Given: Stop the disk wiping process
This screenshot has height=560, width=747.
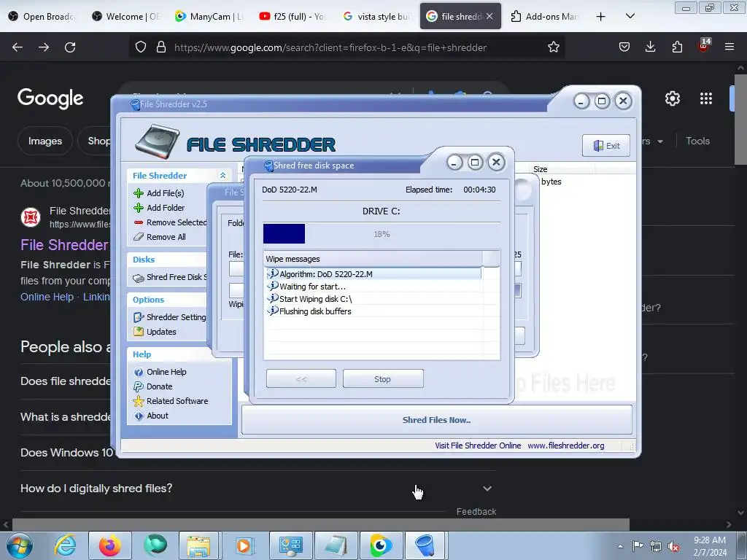Looking at the screenshot, I should (382, 379).
